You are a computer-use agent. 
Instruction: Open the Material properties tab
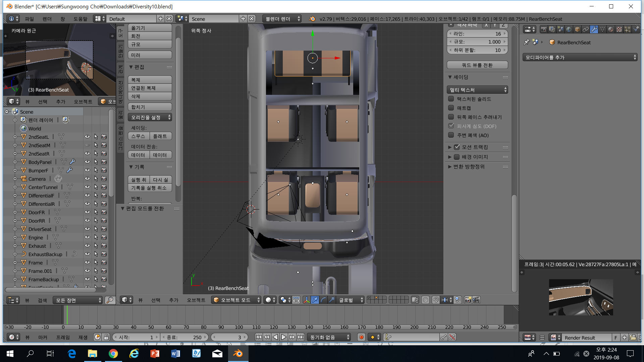(x=610, y=29)
